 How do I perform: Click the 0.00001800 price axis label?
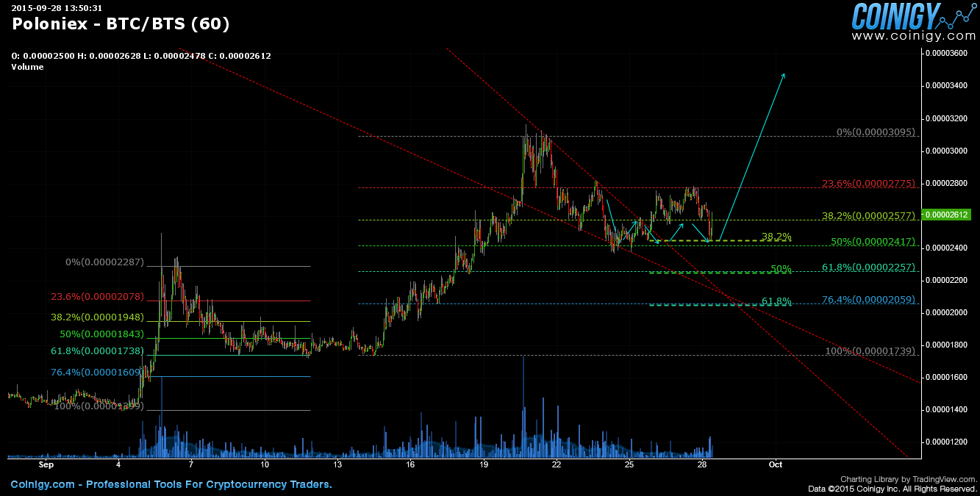[x=947, y=345]
